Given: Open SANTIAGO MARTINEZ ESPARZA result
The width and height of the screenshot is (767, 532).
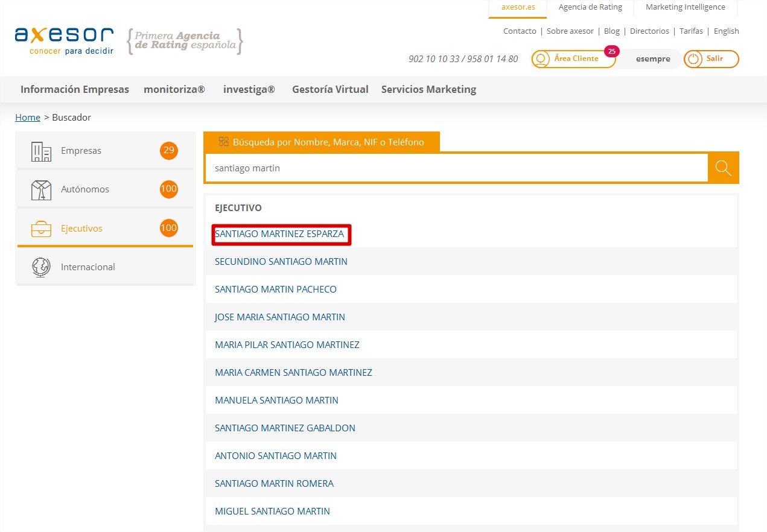Looking at the screenshot, I should pos(279,234).
